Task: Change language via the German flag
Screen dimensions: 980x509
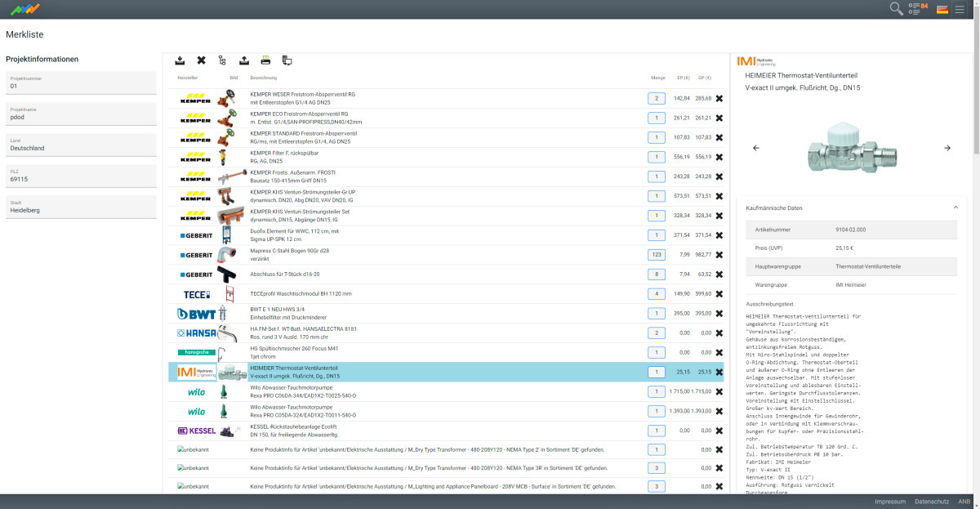Action: pos(942,10)
